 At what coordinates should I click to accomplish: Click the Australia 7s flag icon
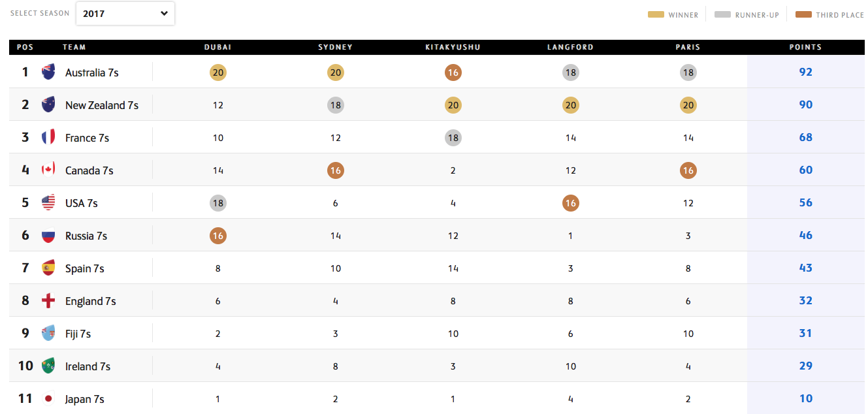point(48,72)
